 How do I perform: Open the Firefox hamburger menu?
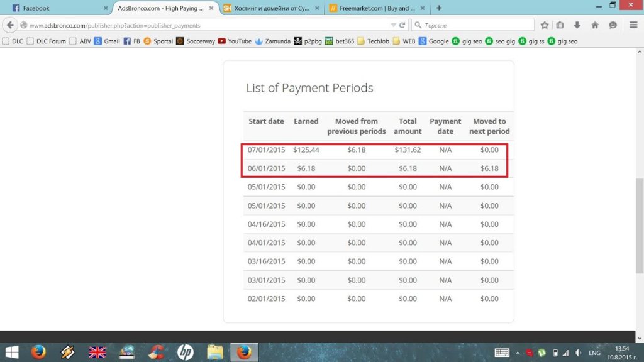coord(633,25)
